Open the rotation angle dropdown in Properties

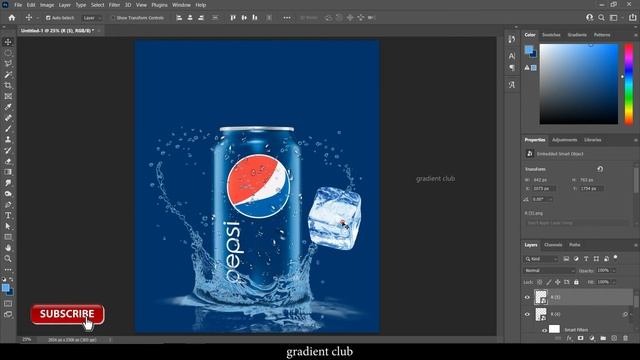pos(550,199)
